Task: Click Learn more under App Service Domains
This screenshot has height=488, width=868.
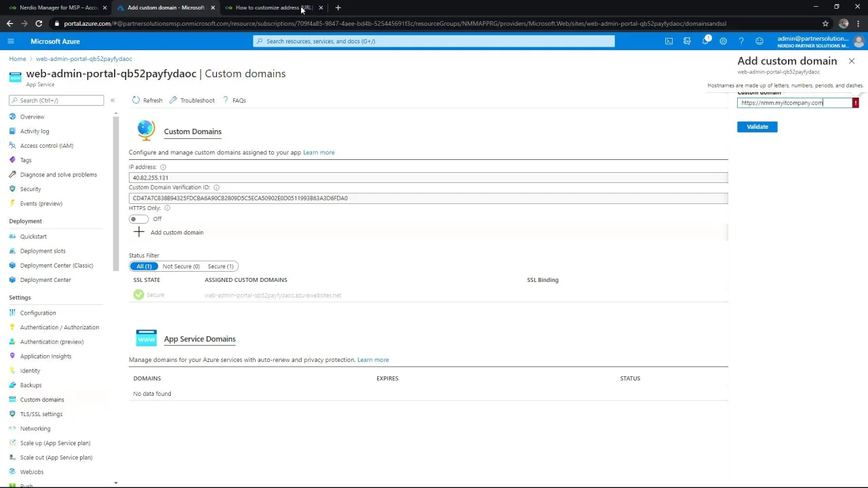Action: click(373, 360)
